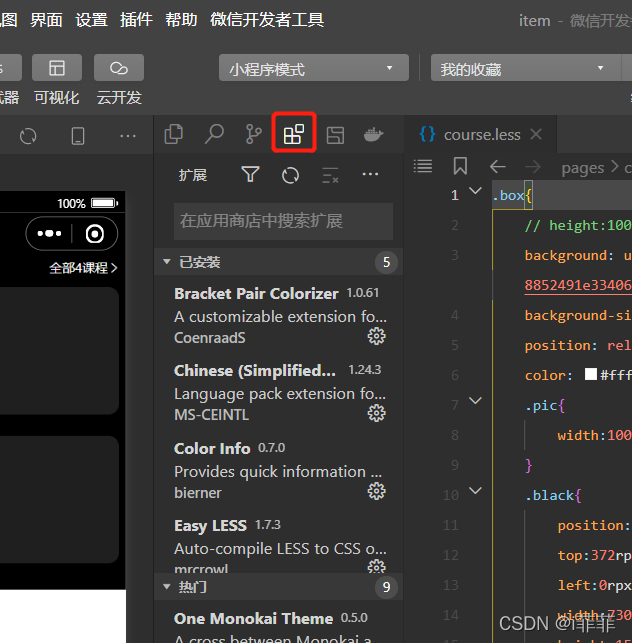
Task: Open the 插件 menu
Action: (x=136, y=20)
